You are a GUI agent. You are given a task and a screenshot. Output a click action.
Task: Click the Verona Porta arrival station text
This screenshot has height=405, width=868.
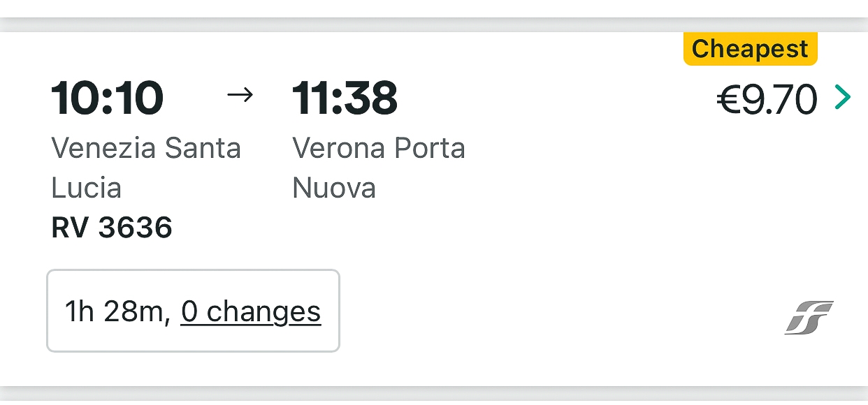coord(378,148)
